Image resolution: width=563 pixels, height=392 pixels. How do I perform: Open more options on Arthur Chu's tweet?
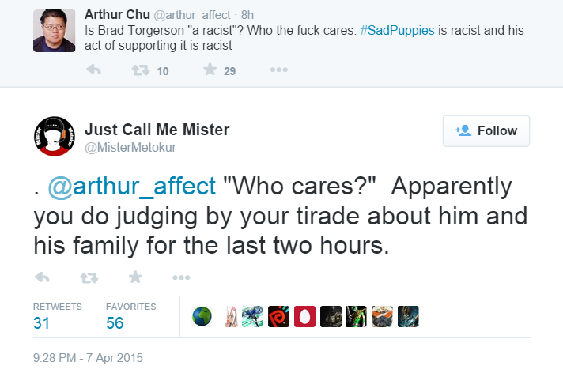point(279,70)
